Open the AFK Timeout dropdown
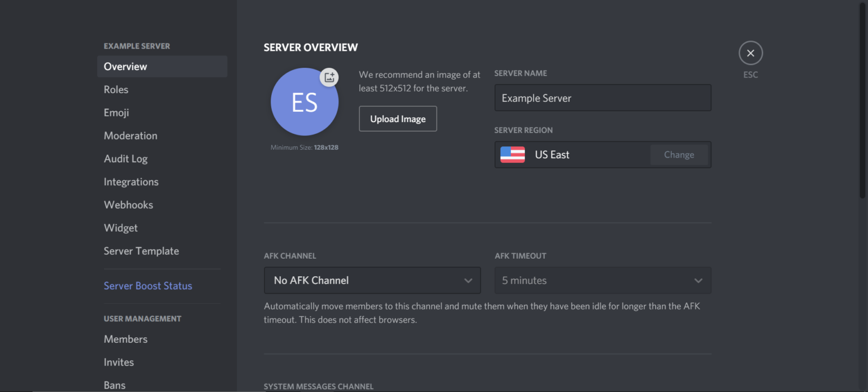868x392 pixels. [x=602, y=280]
